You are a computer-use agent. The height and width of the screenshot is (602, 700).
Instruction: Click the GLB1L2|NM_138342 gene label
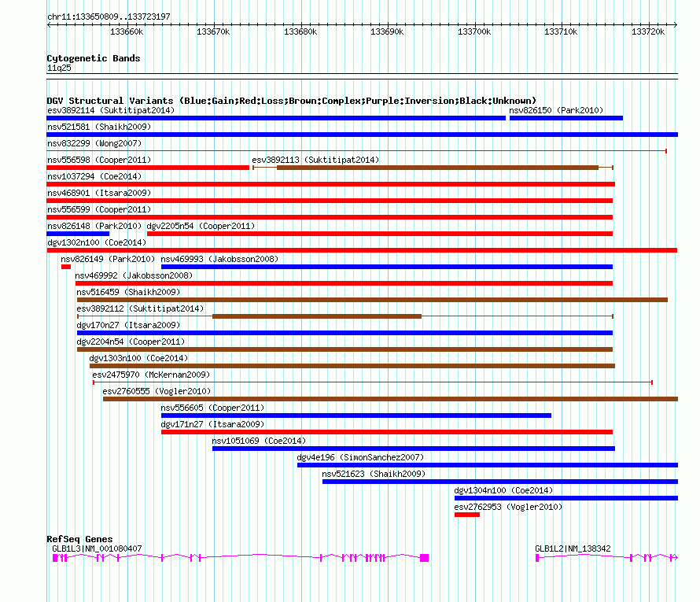tap(573, 548)
